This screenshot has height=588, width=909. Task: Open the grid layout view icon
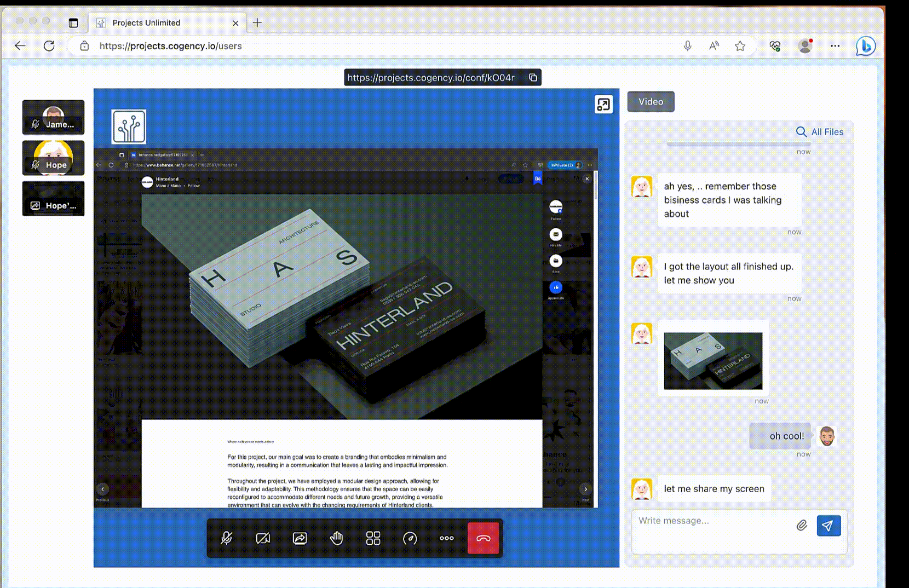pos(373,538)
